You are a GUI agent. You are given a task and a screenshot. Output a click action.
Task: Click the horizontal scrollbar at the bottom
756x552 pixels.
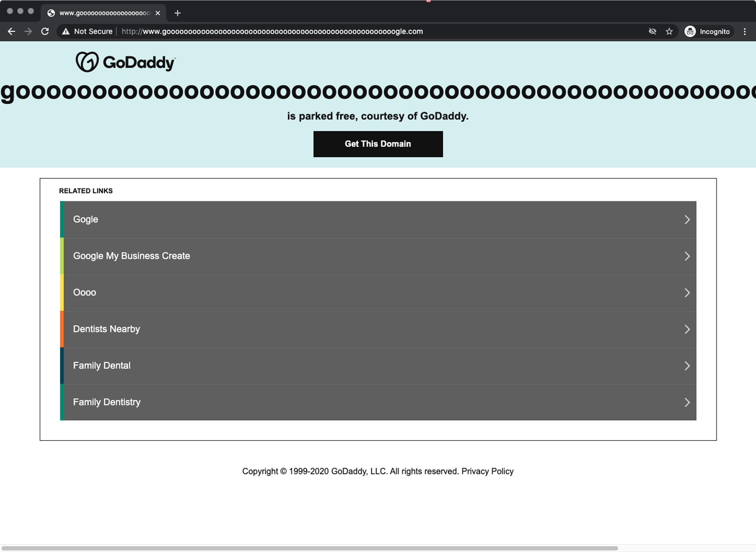(x=309, y=548)
